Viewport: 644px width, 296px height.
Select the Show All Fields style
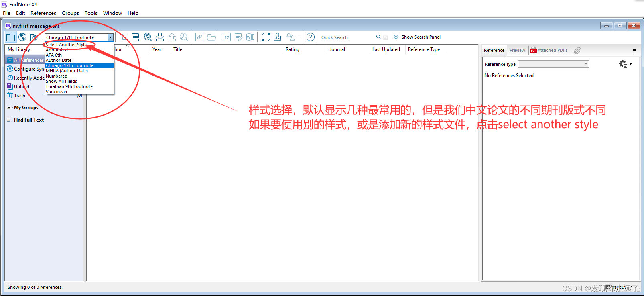(79, 81)
